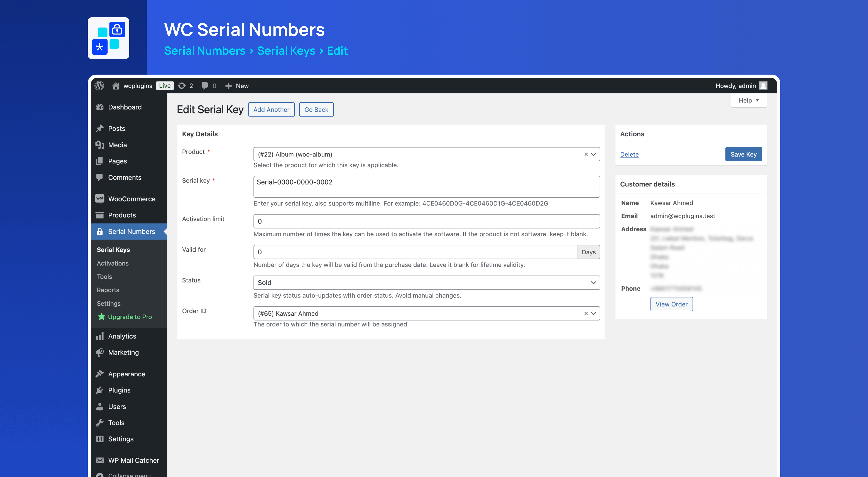The width and height of the screenshot is (868, 477).
Task: Open Activations submenu item
Action: [113, 263]
